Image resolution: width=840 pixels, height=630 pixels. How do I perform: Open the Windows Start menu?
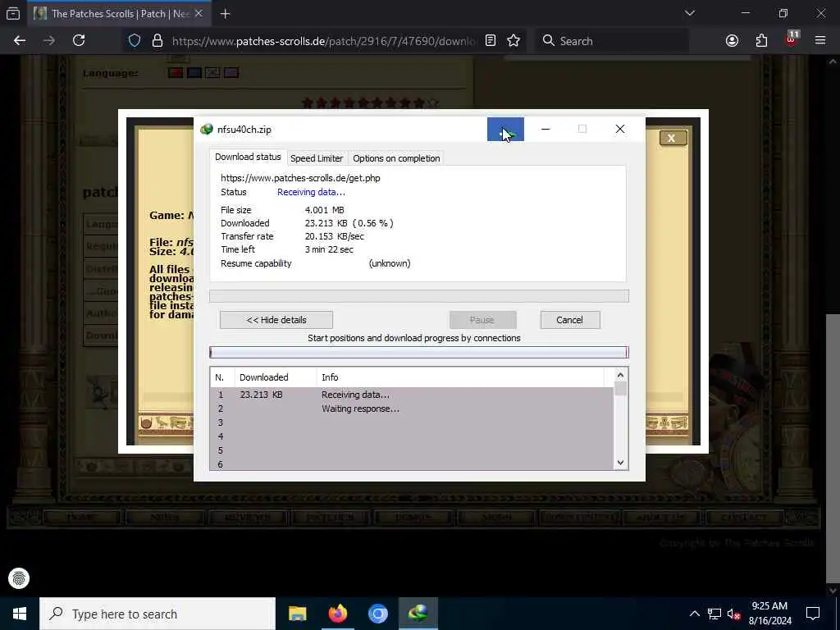point(20,614)
